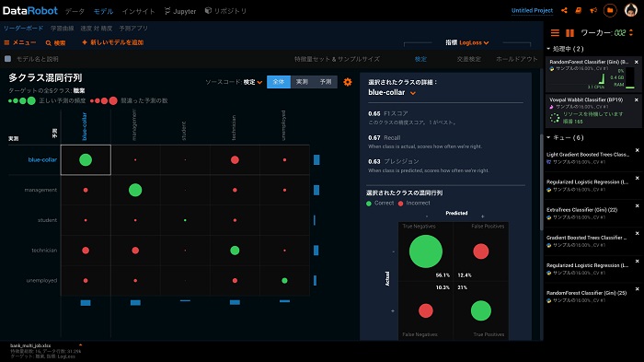Click the True Positives green circle
Image resolution: width=644 pixels, height=362 pixels.
pos(480,310)
